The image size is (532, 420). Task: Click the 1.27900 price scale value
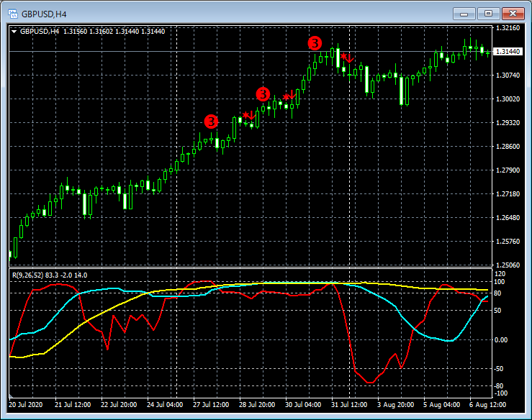[x=508, y=170]
